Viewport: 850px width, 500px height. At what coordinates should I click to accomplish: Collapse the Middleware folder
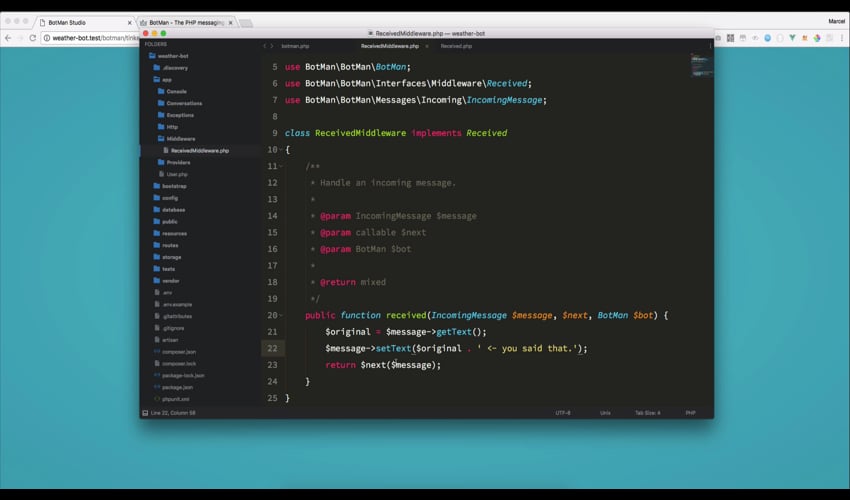(x=177, y=139)
